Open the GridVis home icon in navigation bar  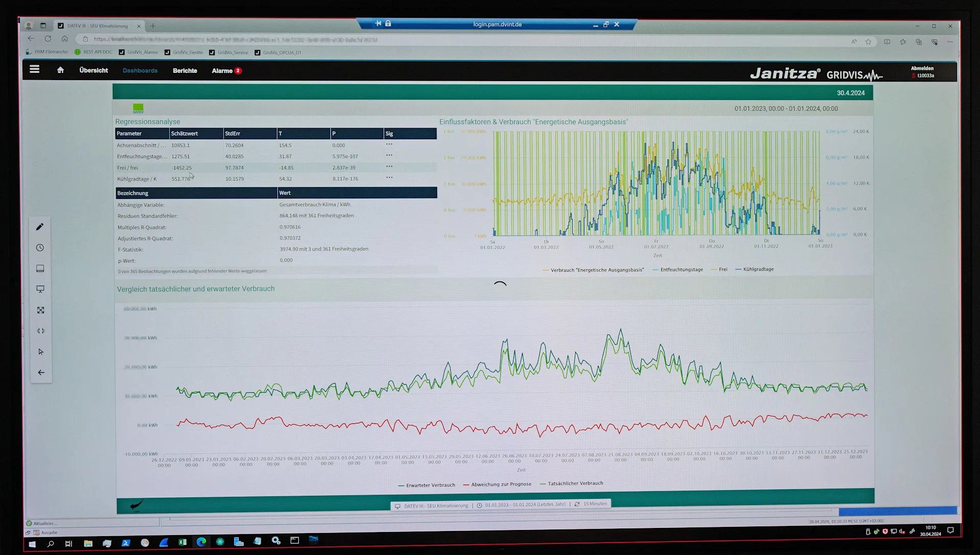(61, 70)
